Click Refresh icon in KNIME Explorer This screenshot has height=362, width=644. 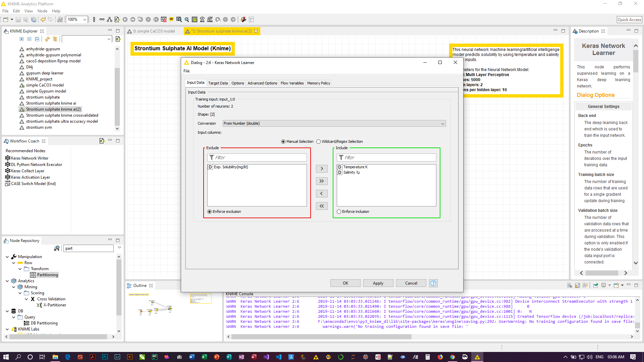(x=47, y=39)
